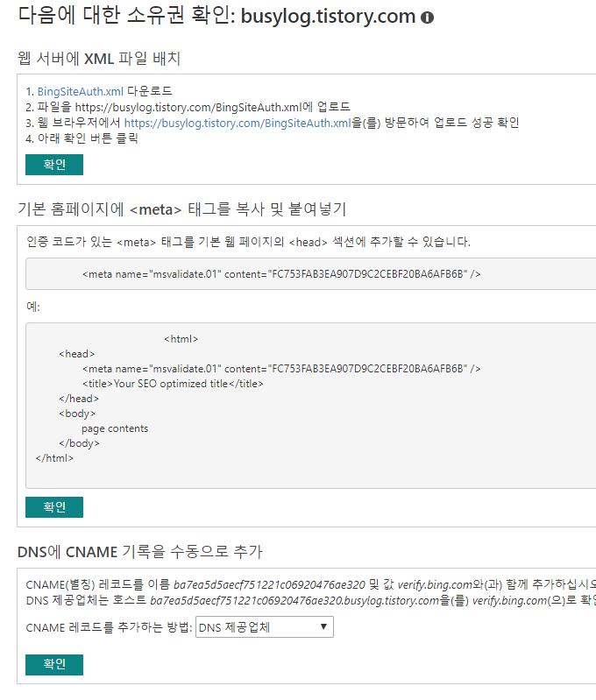
Task: Click step 2 upload text '파일을 https://busylog.tistory.com/BingSiteAuth.xml에 업로드'
Action: tap(194, 107)
